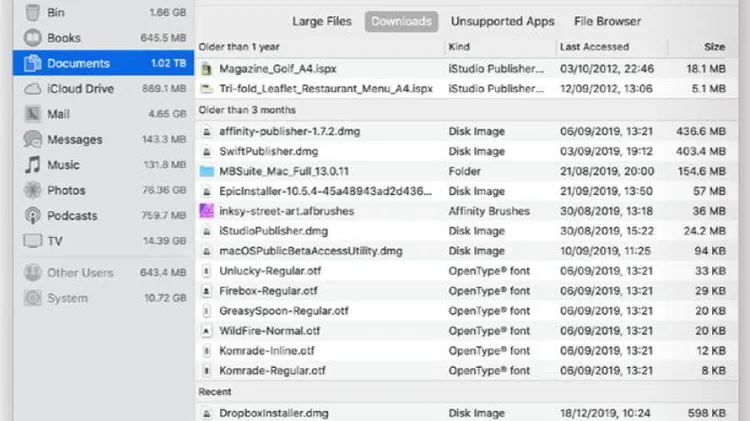Select the Photos 76.36 GB size value
750x421 pixels.
point(164,190)
